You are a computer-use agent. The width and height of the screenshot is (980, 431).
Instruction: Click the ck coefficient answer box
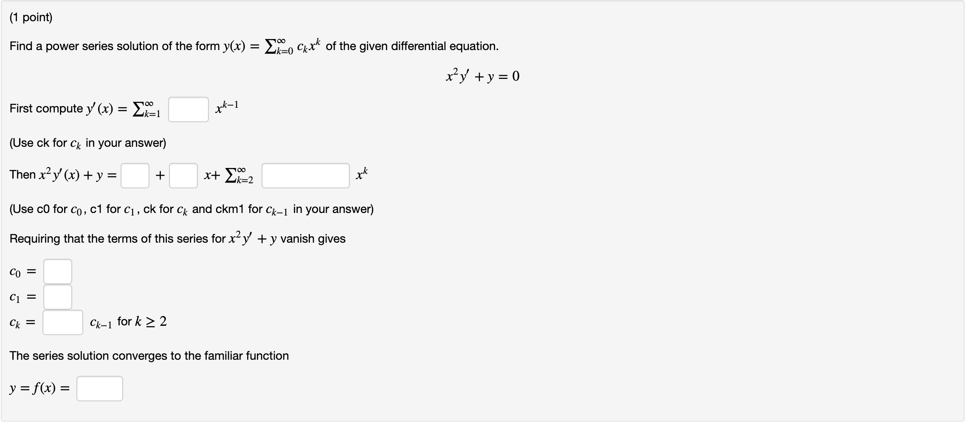click(62, 323)
